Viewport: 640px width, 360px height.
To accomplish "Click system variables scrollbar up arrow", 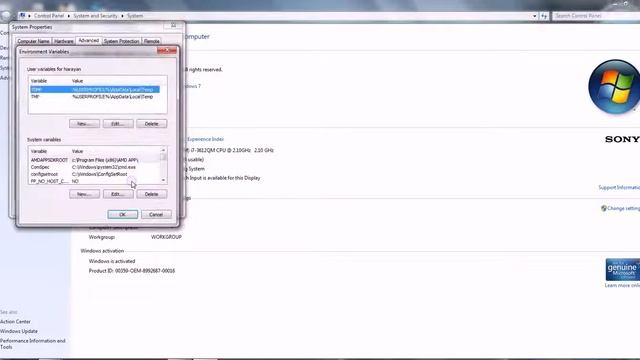I will pyautogui.click(x=163, y=150).
